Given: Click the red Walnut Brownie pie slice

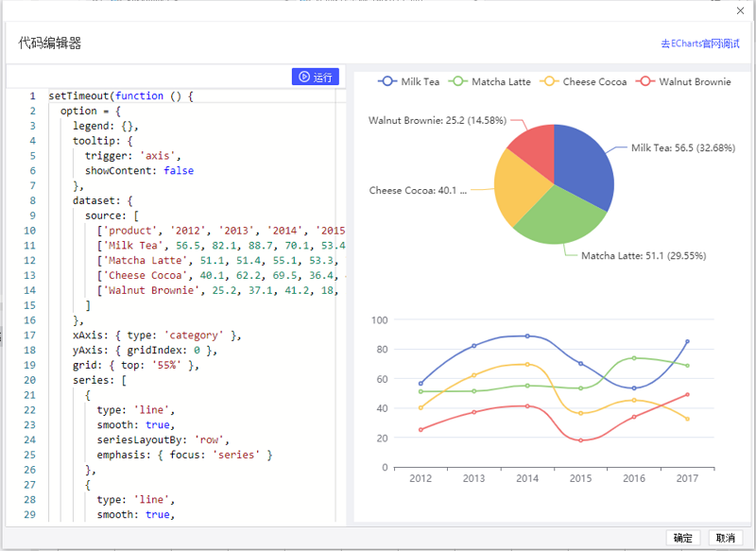Looking at the screenshot, I should [x=534, y=146].
